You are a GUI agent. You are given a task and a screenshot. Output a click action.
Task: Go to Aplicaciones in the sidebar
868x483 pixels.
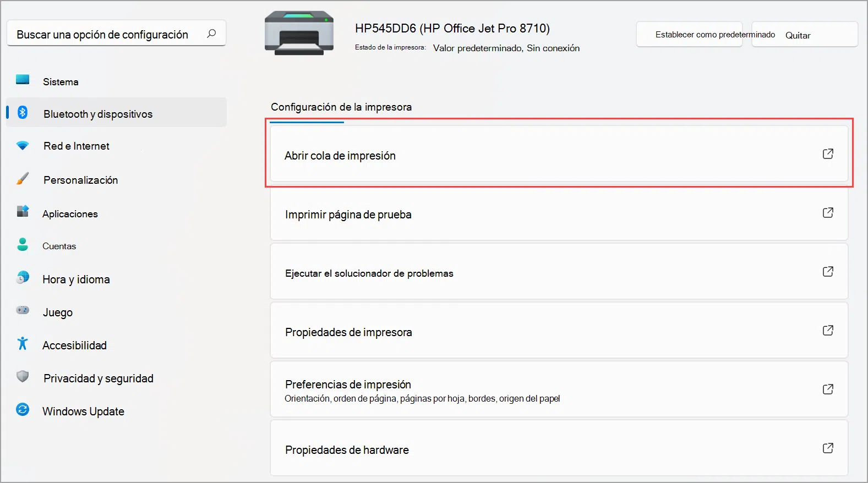(70, 214)
